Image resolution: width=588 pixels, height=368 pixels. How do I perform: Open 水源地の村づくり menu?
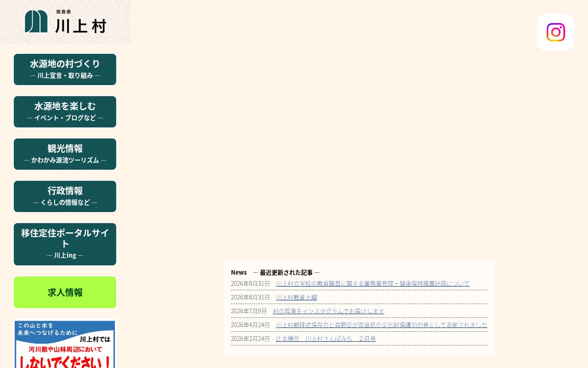tap(65, 69)
